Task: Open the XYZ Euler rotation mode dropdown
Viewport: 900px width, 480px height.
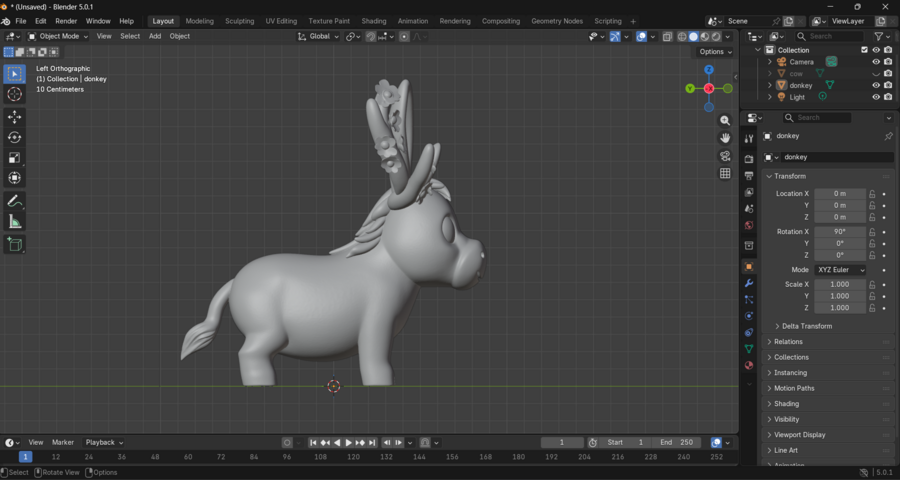Action: point(840,270)
